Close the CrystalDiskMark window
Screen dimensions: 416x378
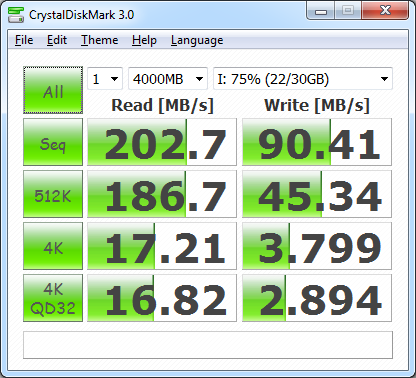coord(385,11)
